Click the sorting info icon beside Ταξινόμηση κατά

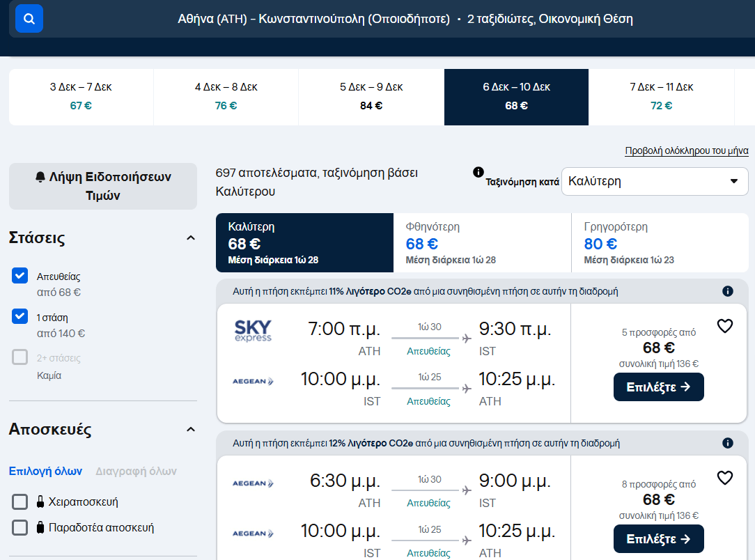478,172
